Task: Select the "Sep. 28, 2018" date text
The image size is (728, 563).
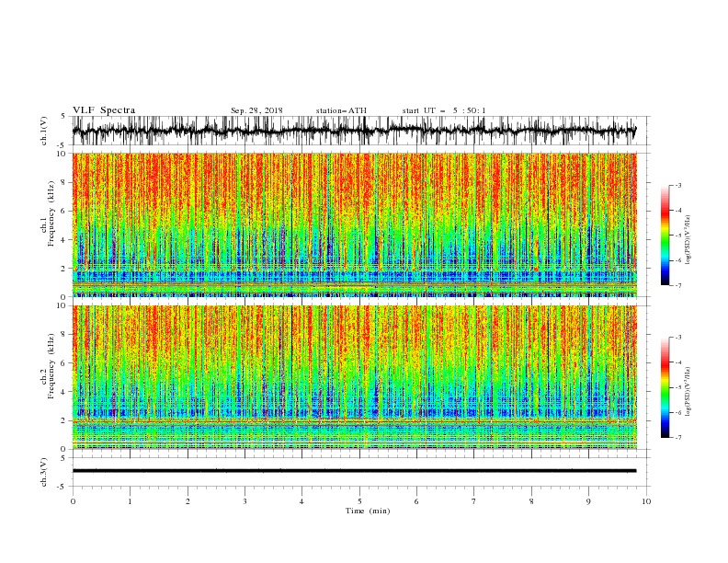Action: (x=256, y=110)
